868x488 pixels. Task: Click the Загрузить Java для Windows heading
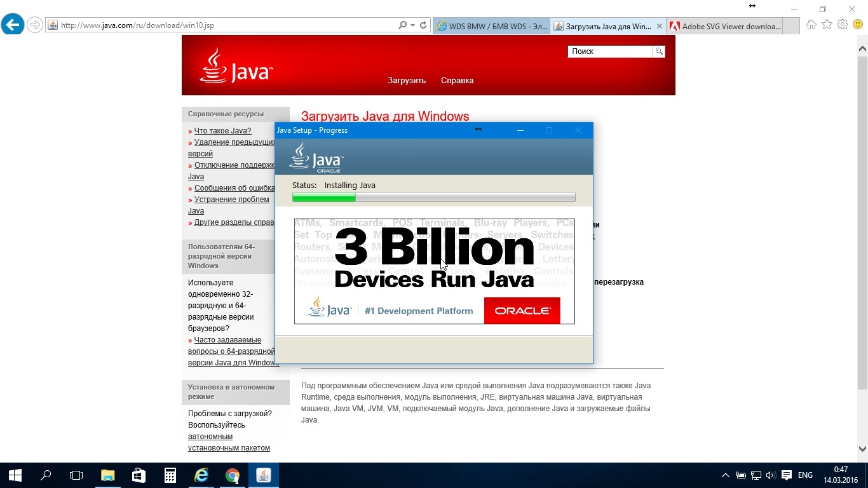[x=385, y=116]
